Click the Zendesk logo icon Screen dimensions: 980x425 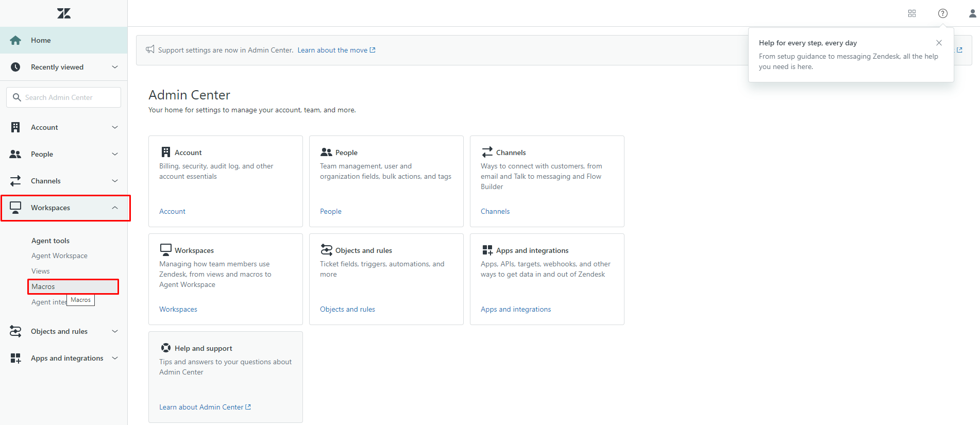(x=64, y=13)
